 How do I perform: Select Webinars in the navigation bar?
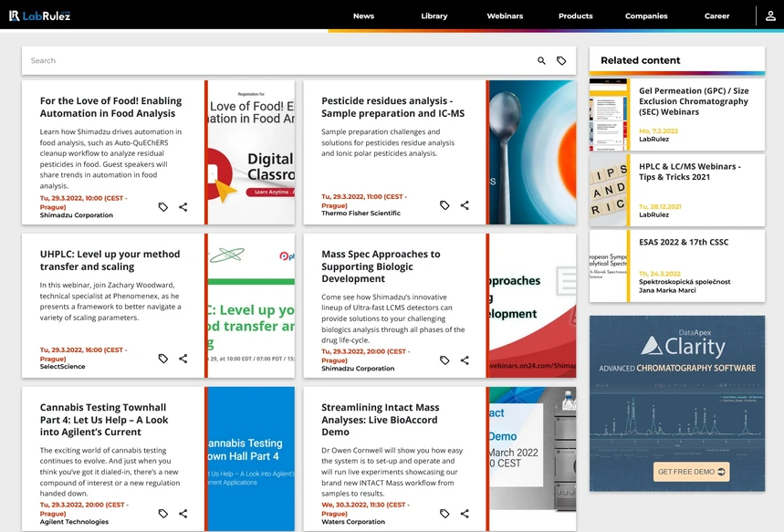(505, 16)
